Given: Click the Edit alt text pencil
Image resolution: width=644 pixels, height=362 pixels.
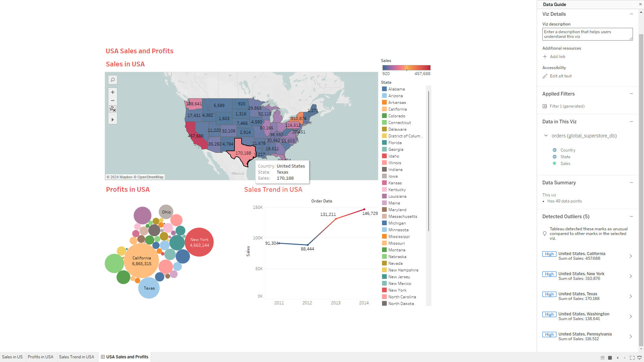Looking at the screenshot, I should (545, 76).
